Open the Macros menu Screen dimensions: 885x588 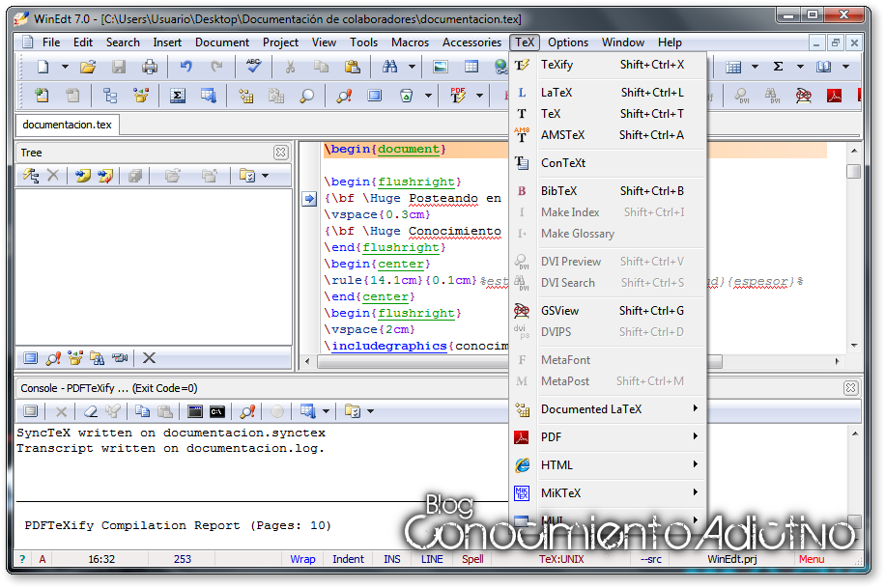(x=411, y=42)
